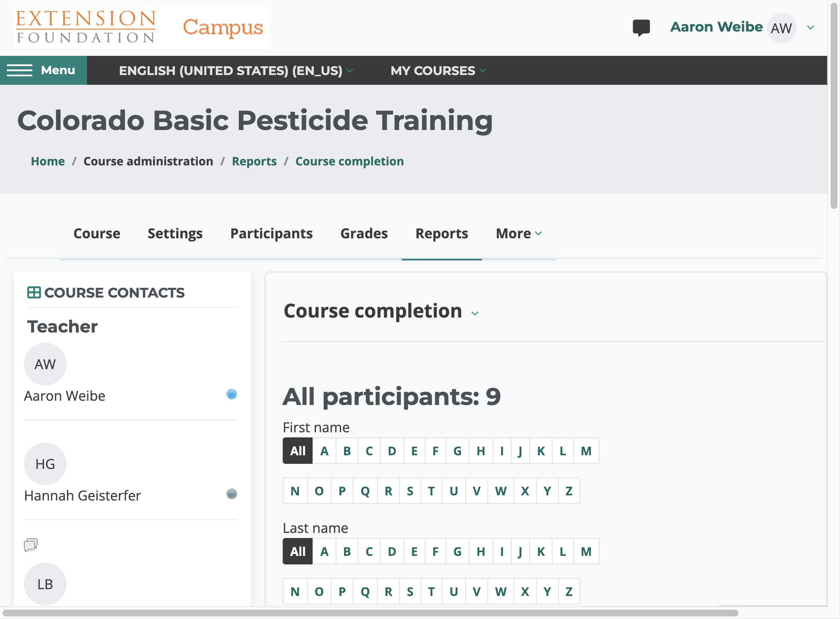The image size is (840, 619).
Task: Click Hannah Geisterfer's gray status dot
Action: [x=232, y=494]
